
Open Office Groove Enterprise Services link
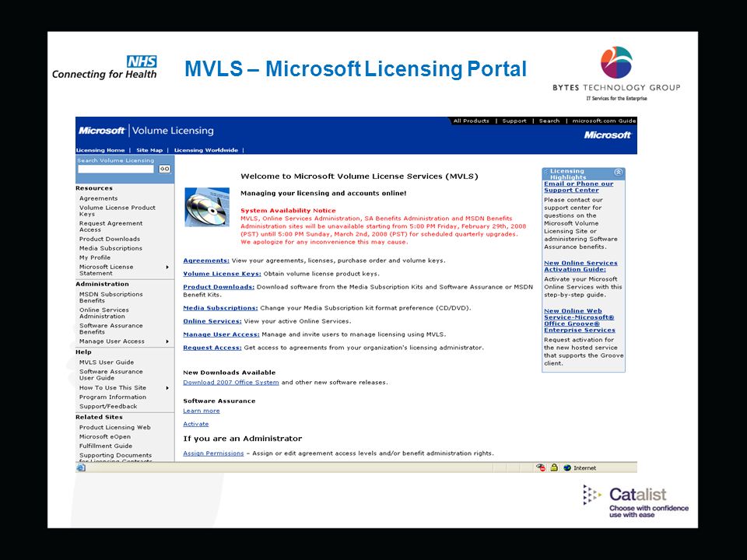click(x=579, y=320)
